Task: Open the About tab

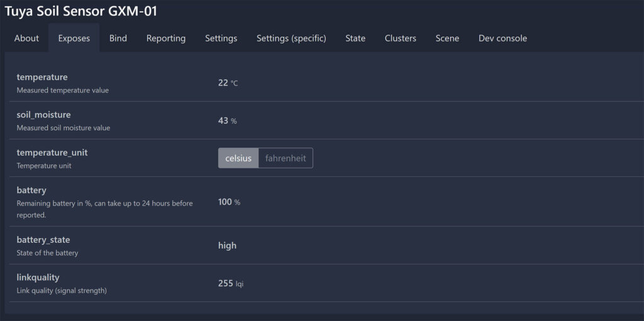Action: click(26, 38)
